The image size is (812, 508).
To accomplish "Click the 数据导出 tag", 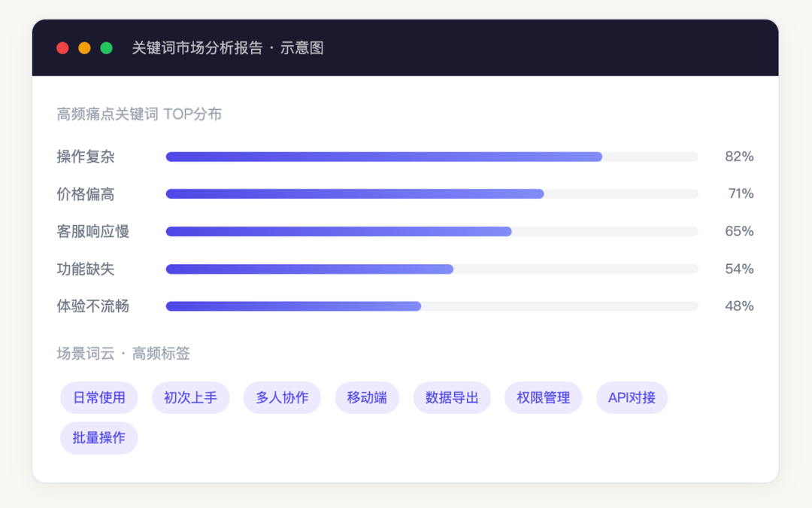I will tap(452, 397).
